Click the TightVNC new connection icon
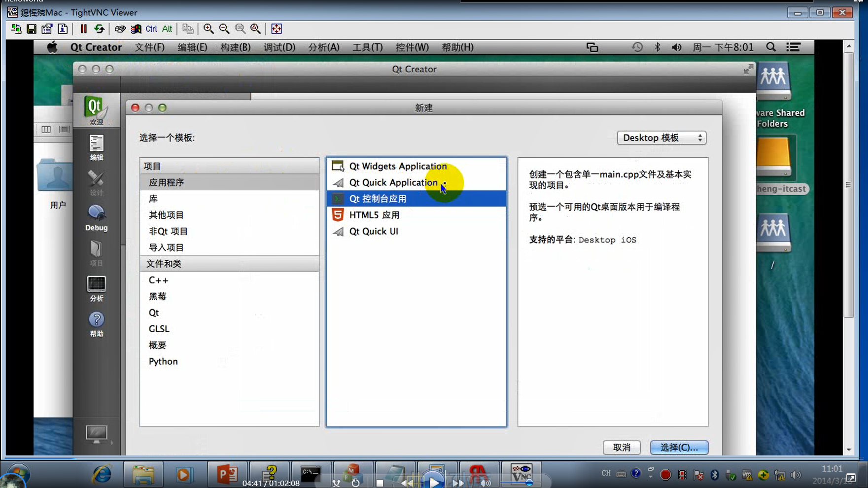Viewport: 868px width, 488px height. coord(16,29)
